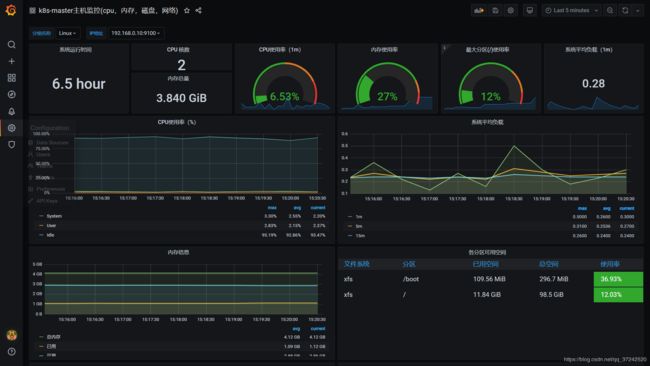Zoom out the time range magnifier icon
The width and height of the screenshot is (650, 366).
click(610, 10)
